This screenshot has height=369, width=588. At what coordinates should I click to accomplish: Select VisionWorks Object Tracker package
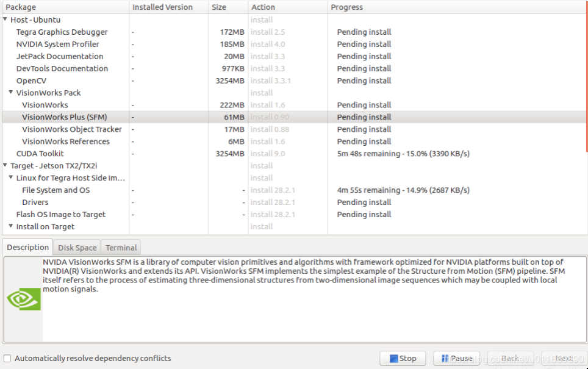[x=72, y=129]
